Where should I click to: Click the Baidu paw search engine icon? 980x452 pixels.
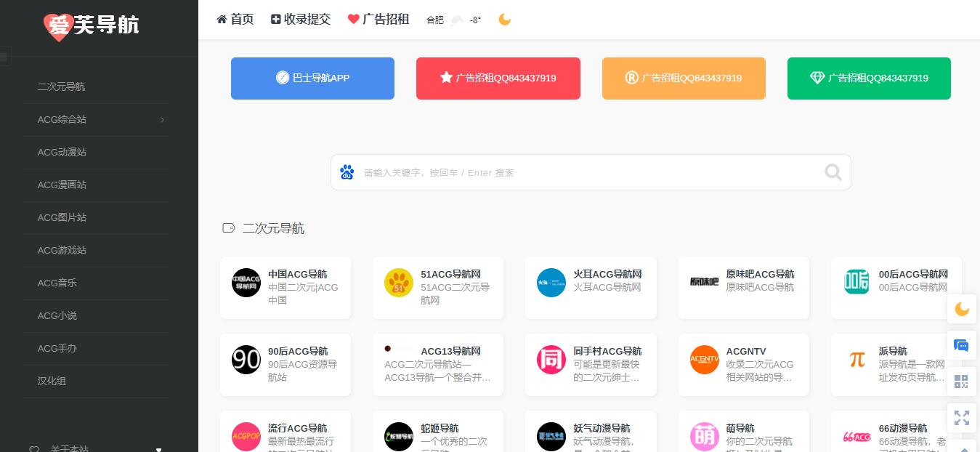(x=347, y=172)
